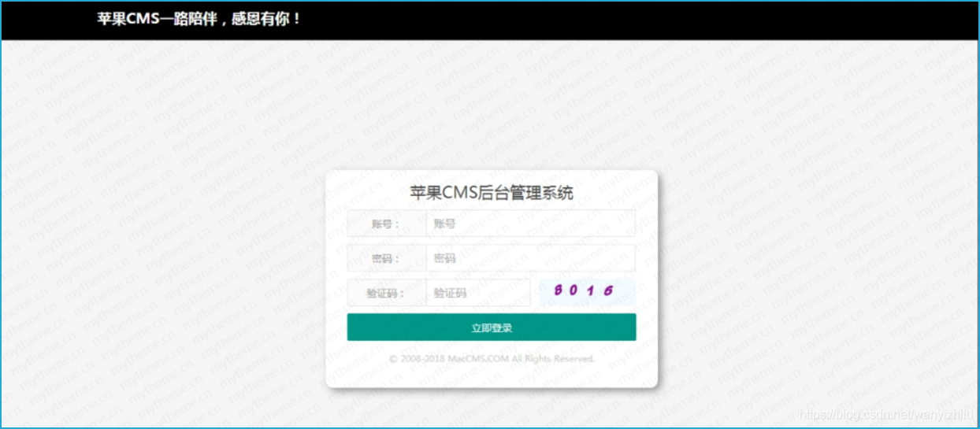This screenshot has width=980, height=429.
Task: Click the blog.csdn.net watermark URL
Action: [x=885, y=414]
